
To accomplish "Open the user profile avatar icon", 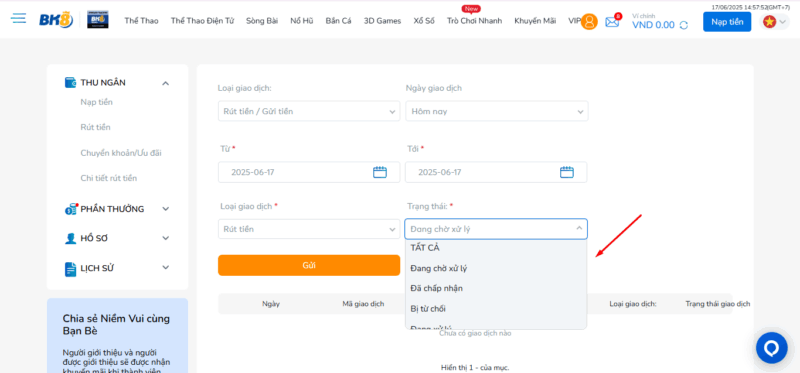I will coord(589,21).
